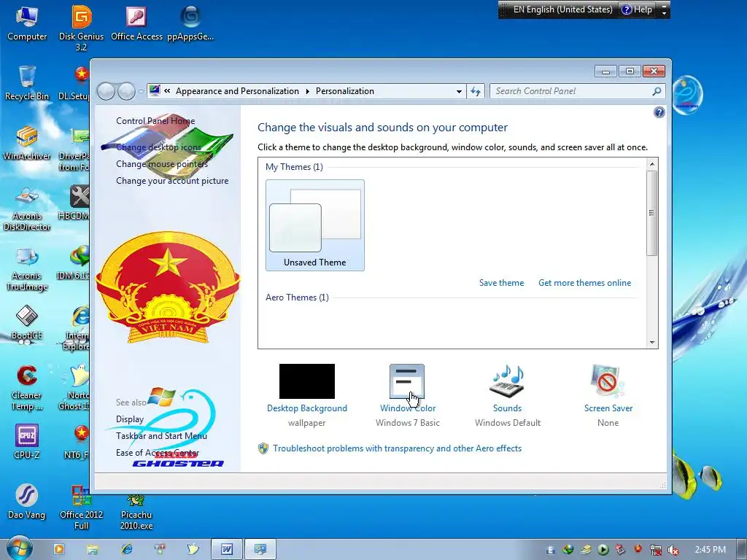Viewport: 747px width, 560px height.
Task: Click Get more themes online
Action: pos(584,283)
